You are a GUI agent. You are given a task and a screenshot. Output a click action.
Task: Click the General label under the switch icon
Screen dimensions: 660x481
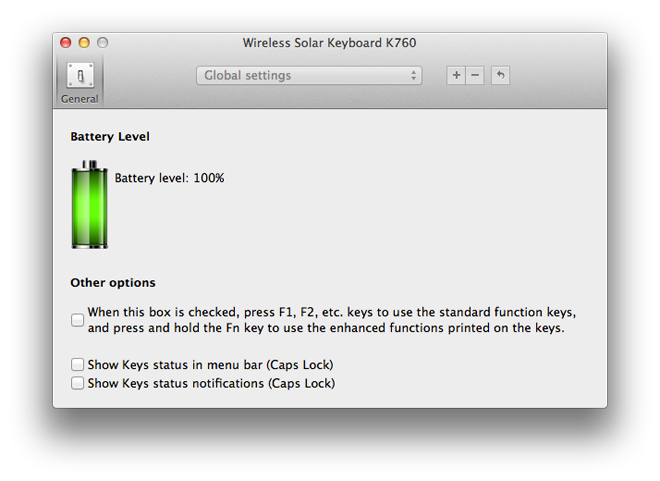tap(80, 99)
